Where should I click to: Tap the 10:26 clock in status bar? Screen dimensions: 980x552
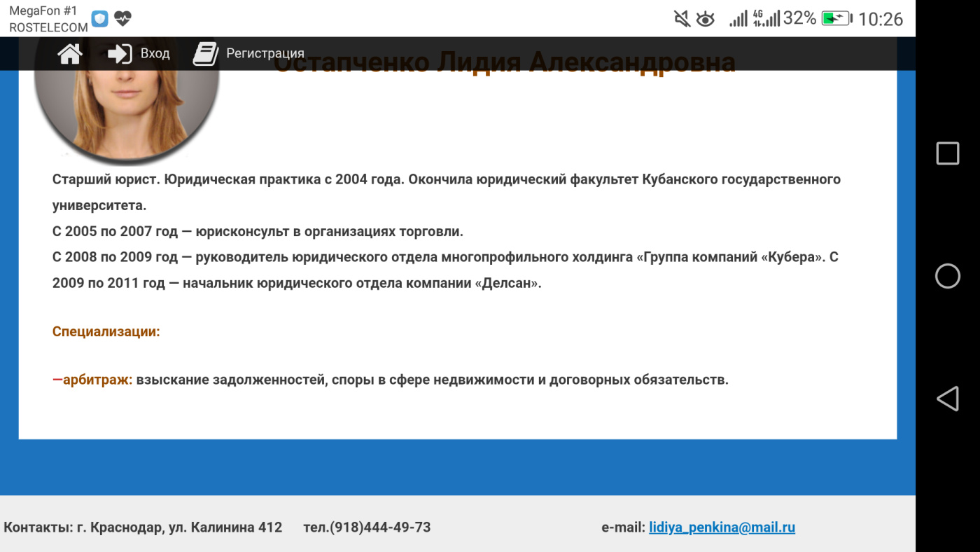[881, 19]
